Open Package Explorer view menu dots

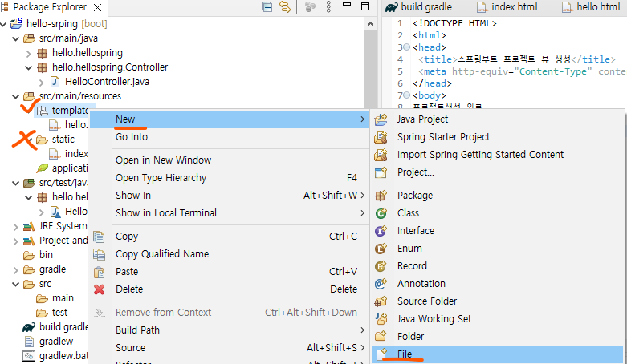coord(328,6)
